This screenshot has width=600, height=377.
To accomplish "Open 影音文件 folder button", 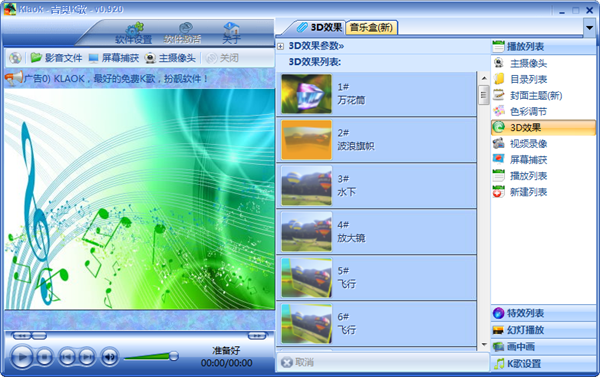I will pos(56,58).
